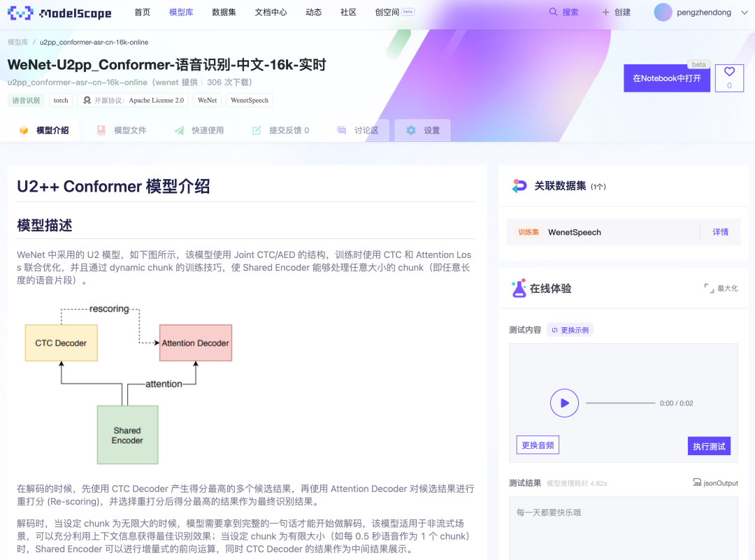Run inference with the 执行测试 button

(709, 445)
